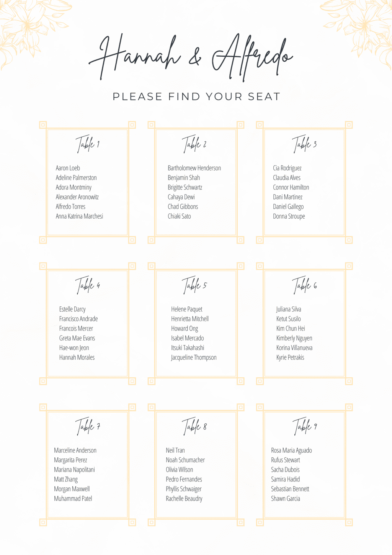Click the Table 7 heading
Viewport: 392px width, 555px height.
tap(88, 426)
